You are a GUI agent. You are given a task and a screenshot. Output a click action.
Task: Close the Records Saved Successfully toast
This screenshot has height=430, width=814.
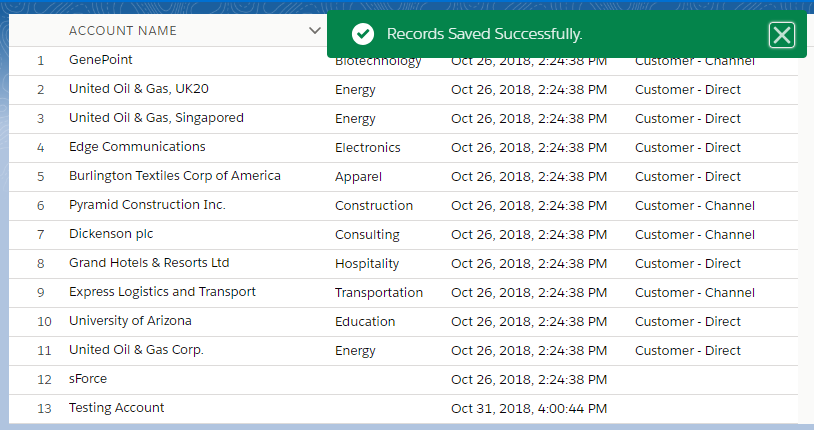click(x=781, y=35)
